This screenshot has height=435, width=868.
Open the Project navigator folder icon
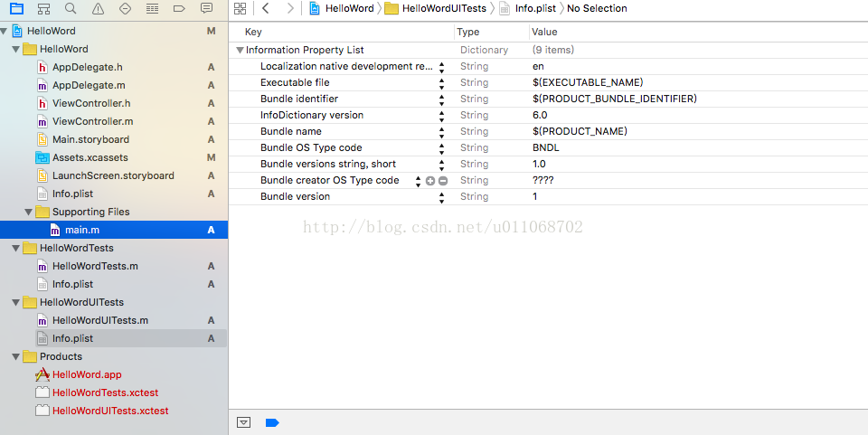pyautogui.click(x=16, y=8)
